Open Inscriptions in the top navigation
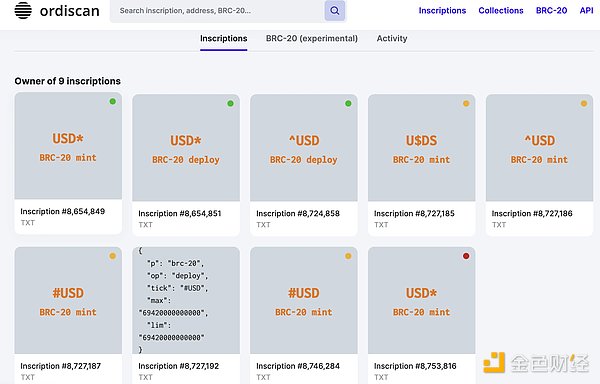This screenshot has height=384, width=600. click(442, 11)
